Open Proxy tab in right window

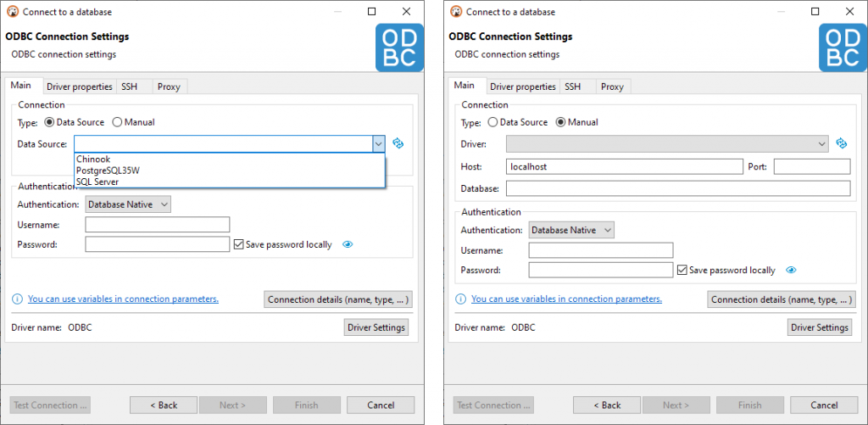(612, 87)
